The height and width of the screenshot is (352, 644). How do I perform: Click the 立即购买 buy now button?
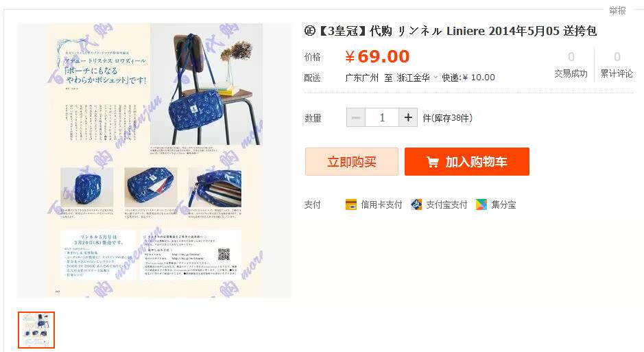(352, 161)
